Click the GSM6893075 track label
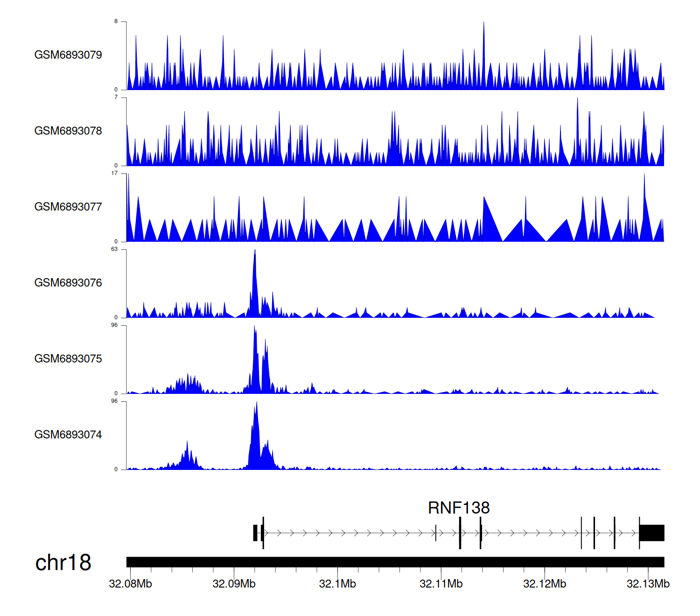Viewport: 700px width, 616px height. click(x=68, y=359)
